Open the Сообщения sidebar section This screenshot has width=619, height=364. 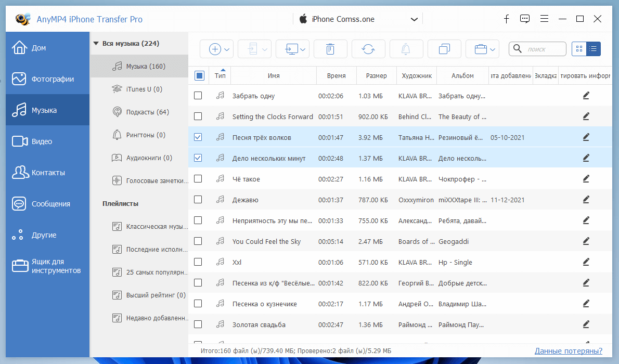coord(48,204)
